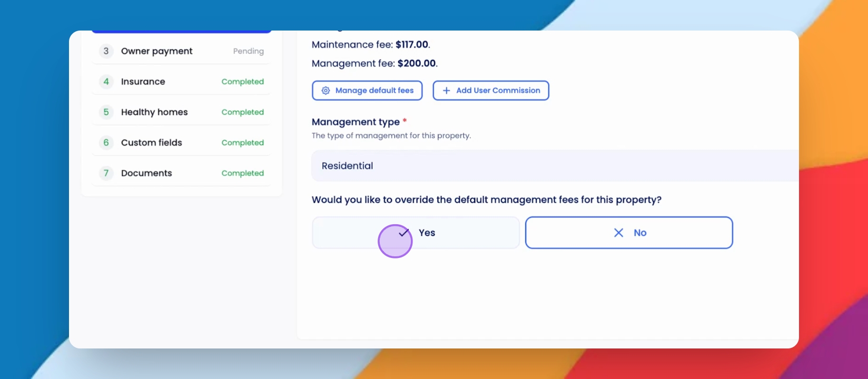868x379 pixels.
Task: Click the Completed status beside Insurance
Action: pyautogui.click(x=243, y=82)
